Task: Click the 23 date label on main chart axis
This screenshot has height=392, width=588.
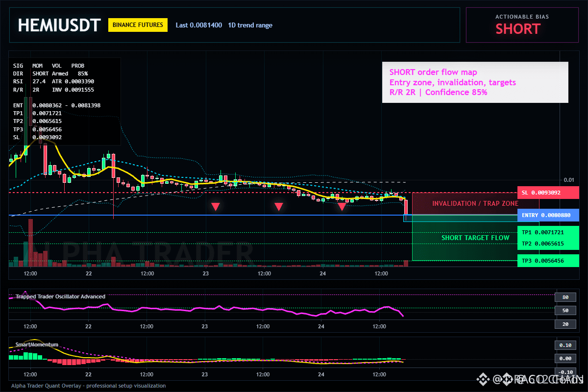Action: point(205,273)
